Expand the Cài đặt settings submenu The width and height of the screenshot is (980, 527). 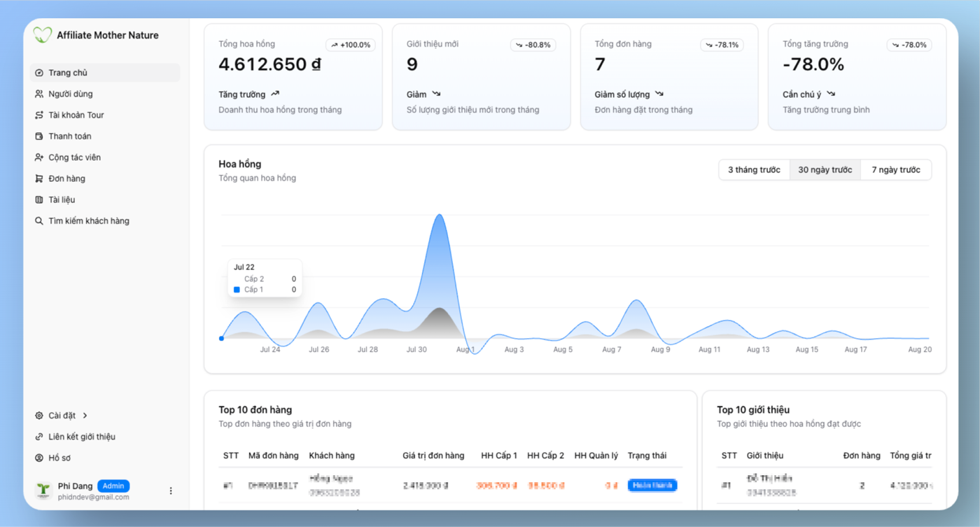pyautogui.click(x=105, y=416)
